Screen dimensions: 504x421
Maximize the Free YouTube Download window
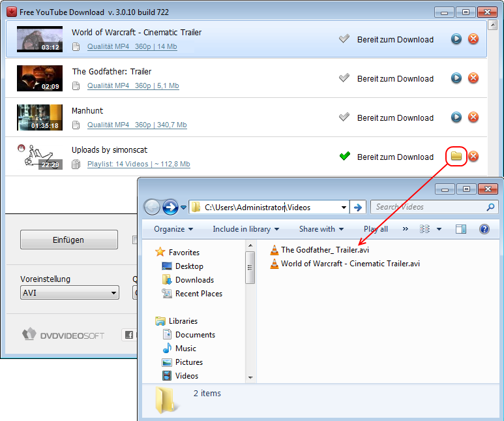click(x=466, y=12)
